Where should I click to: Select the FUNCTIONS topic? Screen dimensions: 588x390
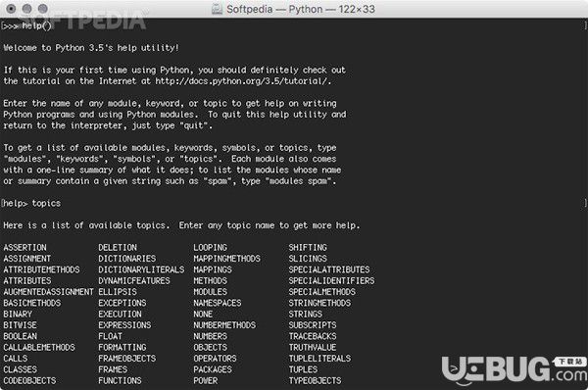tap(120, 380)
